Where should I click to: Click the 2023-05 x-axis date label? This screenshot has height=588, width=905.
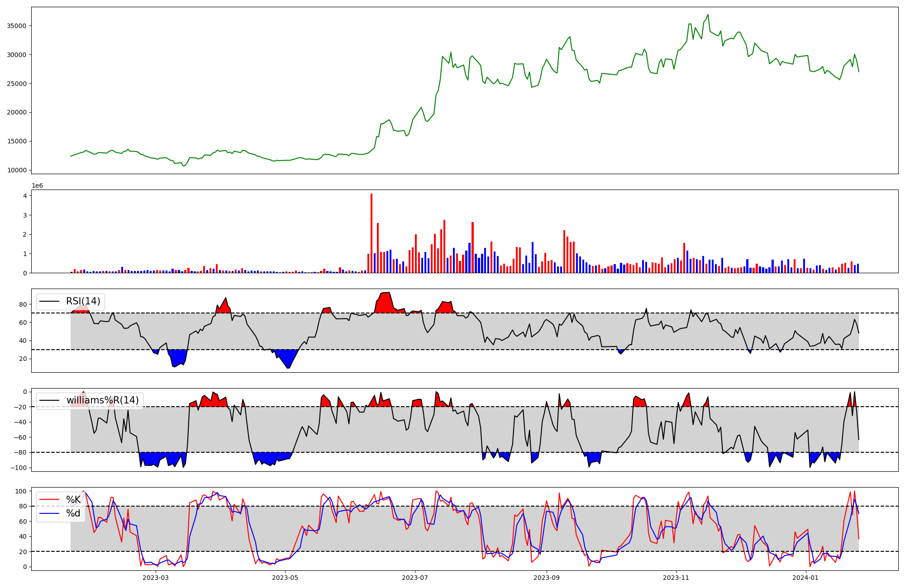point(285,578)
